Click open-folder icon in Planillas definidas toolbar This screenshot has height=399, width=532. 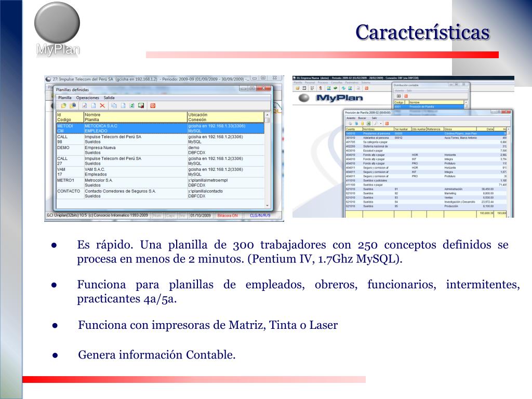[63, 105]
